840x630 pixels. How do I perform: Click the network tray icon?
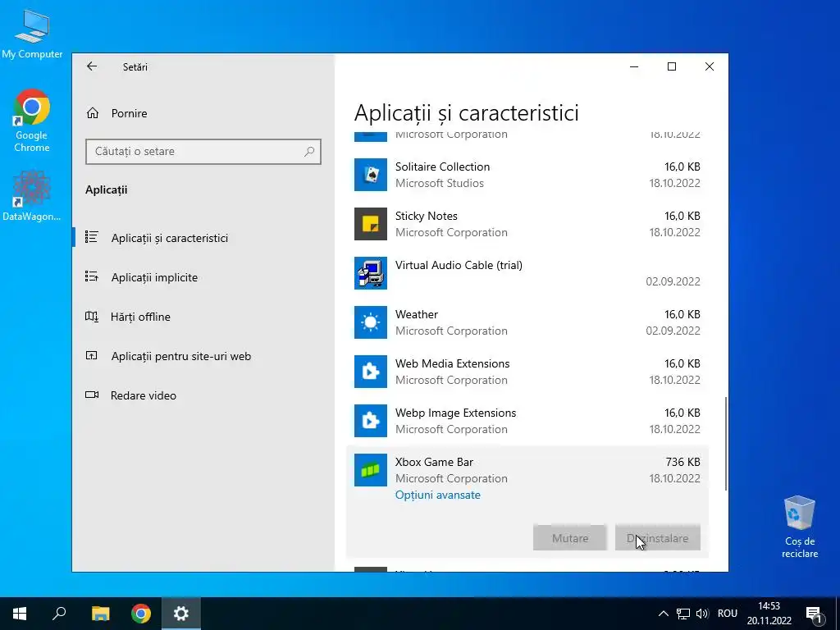point(683,614)
